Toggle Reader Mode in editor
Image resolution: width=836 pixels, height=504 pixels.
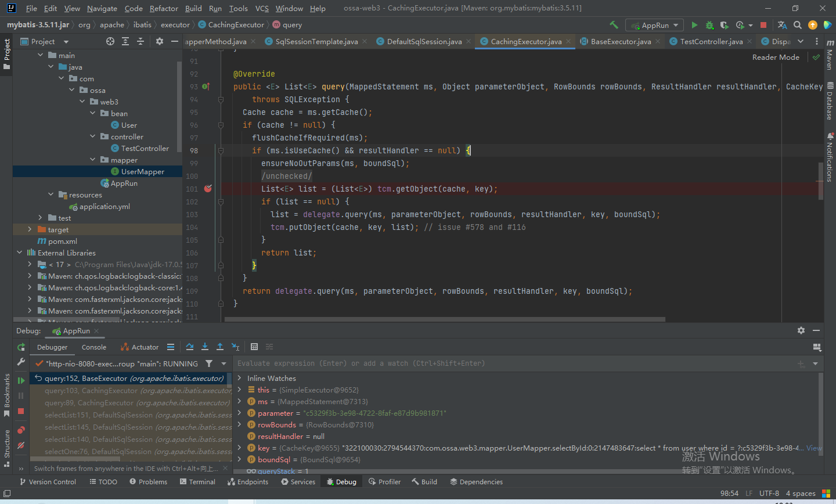[x=776, y=57]
